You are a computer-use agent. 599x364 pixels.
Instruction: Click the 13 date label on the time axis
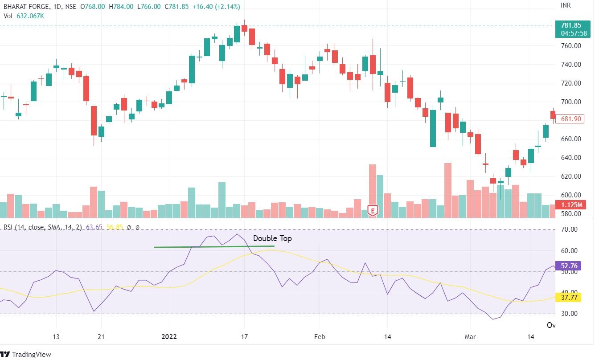[x=56, y=337]
